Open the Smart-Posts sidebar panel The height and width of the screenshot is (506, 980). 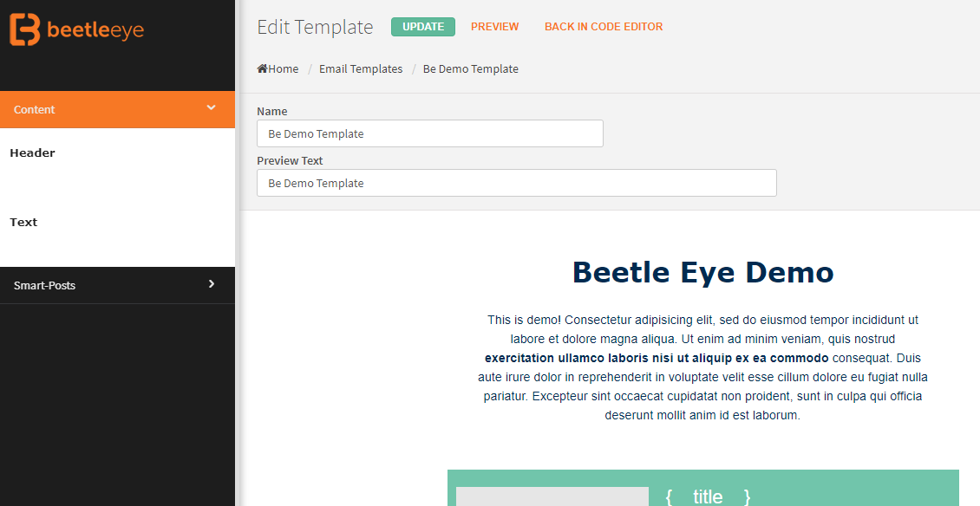point(117,285)
